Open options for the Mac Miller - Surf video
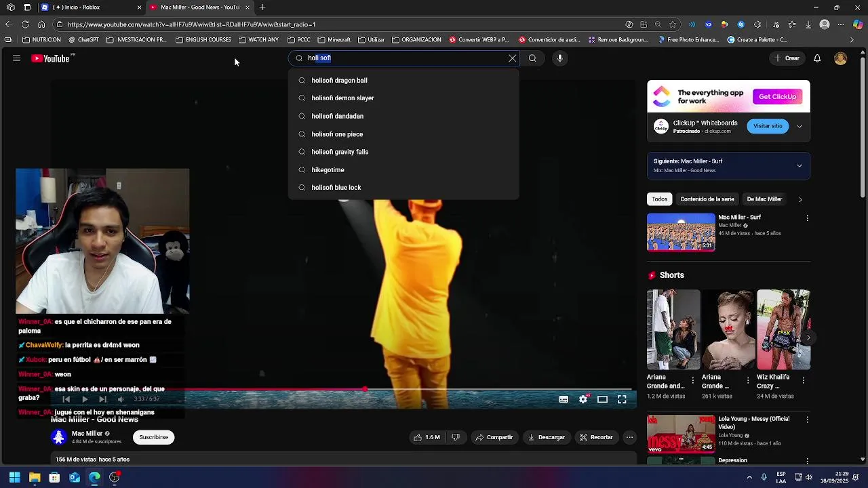The height and width of the screenshot is (488, 868). click(807, 218)
